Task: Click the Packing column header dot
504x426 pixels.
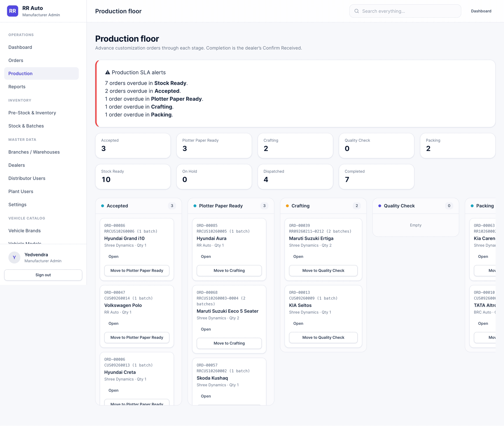Action: (472, 206)
